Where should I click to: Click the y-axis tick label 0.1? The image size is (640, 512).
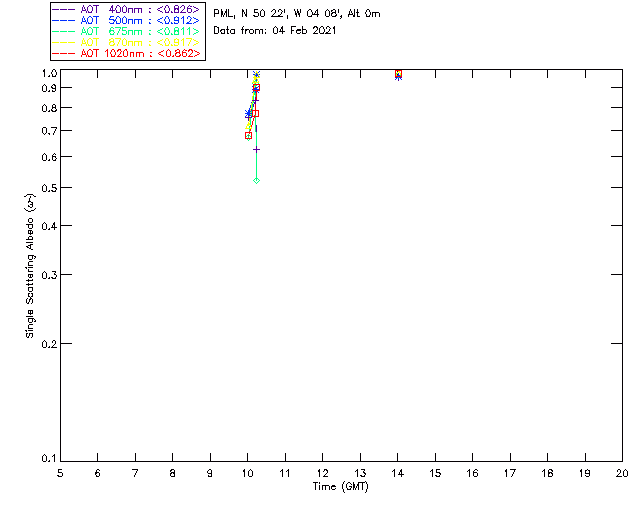(49, 459)
